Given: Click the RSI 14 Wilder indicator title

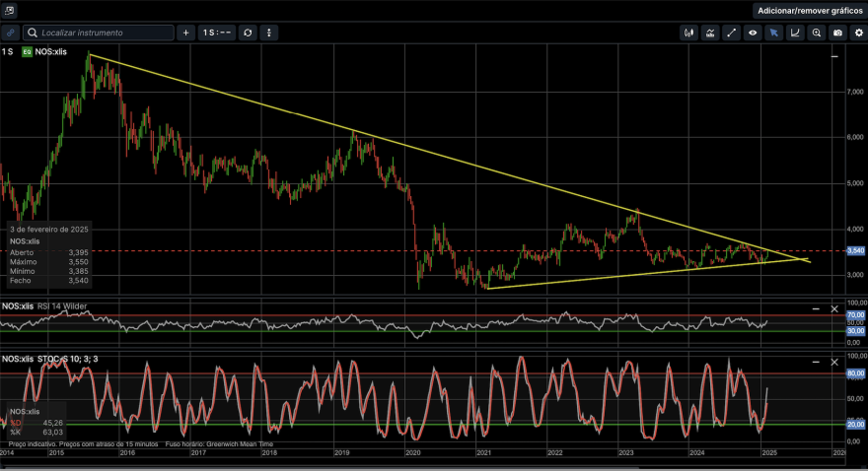Looking at the screenshot, I should 62,305.
